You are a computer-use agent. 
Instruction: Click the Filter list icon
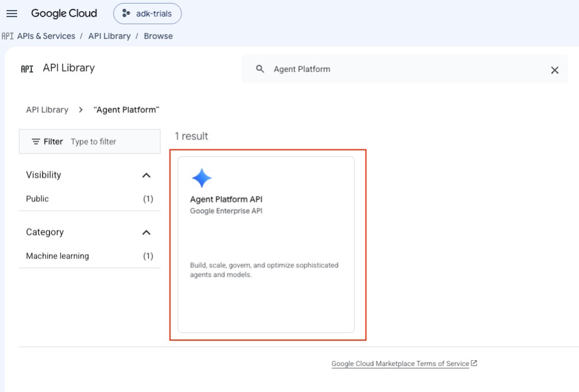pos(36,142)
